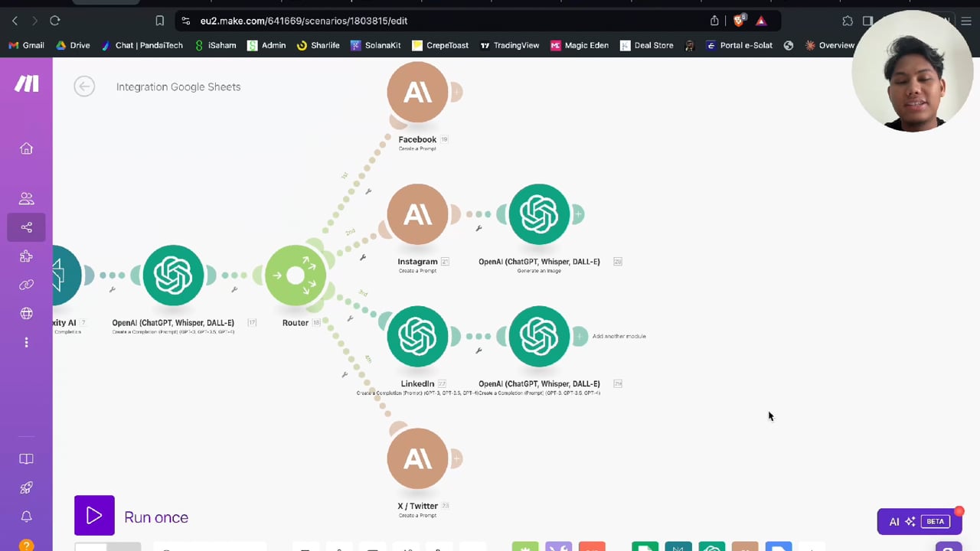Open Sharlife bookmark
This screenshot has height=551, width=980.
(318, 45)
